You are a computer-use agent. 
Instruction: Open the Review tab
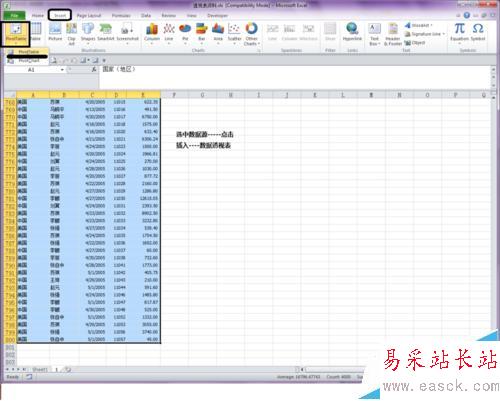(x=168, y=15)
